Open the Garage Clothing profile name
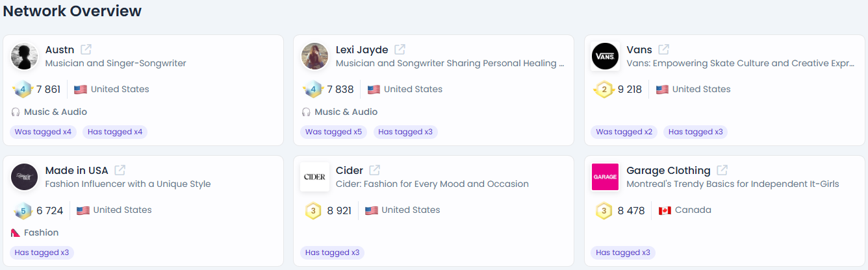Viewport: 868px width, 270px height. [669, 170]
